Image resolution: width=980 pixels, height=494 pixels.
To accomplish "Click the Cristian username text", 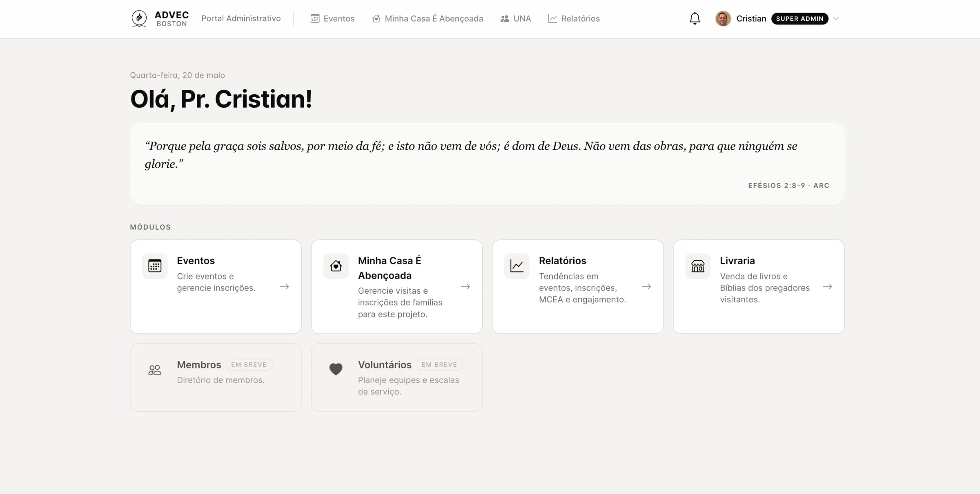I will point(751,18).
